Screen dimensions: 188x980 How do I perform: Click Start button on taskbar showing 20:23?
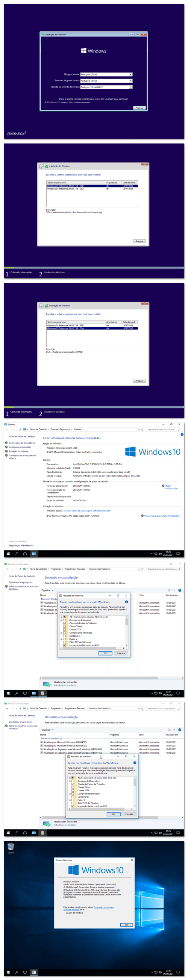[8, 554]
